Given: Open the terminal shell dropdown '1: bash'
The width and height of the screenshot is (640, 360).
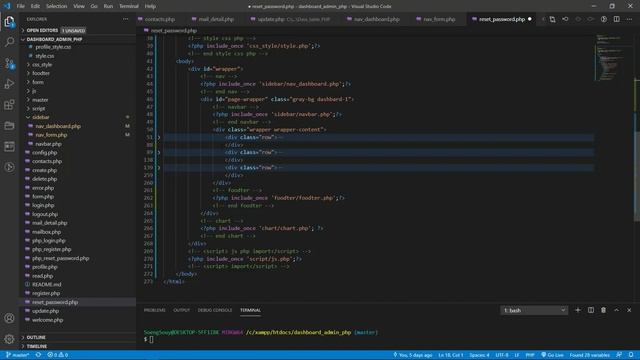Looking at the screenshot, I should (x=534, y=311).
